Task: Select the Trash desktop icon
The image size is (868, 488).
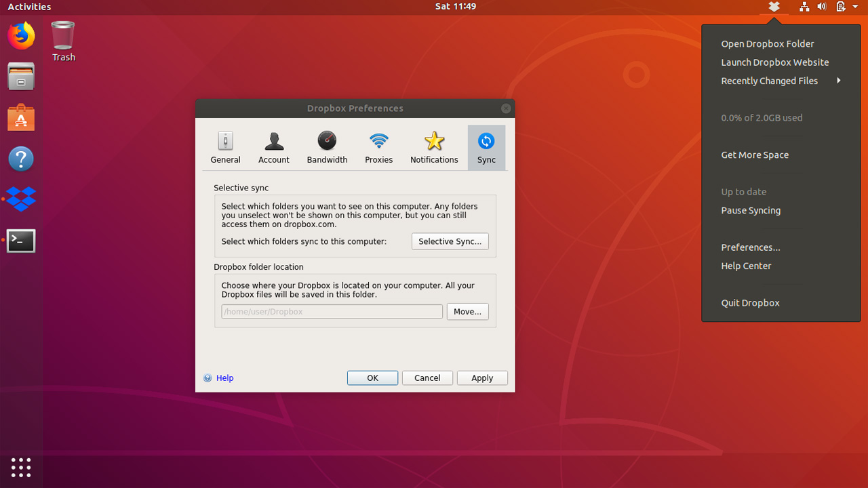Action: pyautogui.click(x=63, y=41)
